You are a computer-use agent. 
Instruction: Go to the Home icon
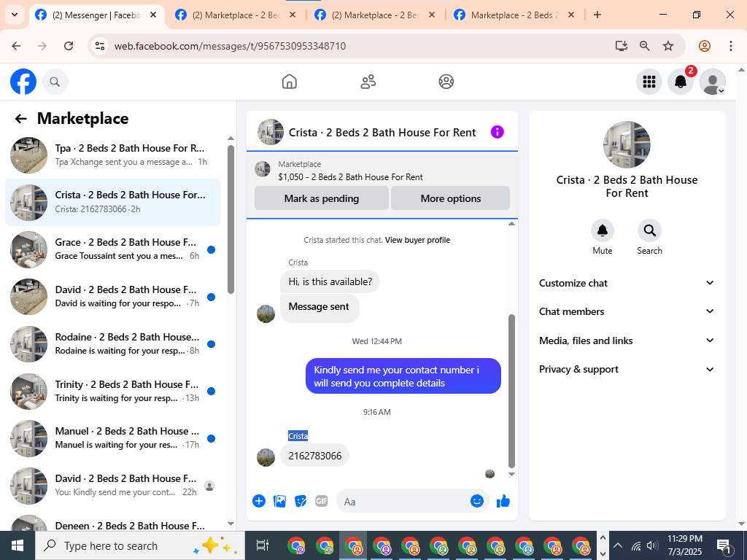click(x=289, y=82)
